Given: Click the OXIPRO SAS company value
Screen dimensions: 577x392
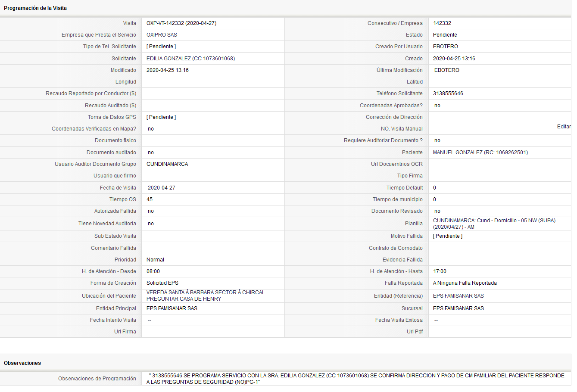Looking at the screenshot, I should coord(162,35).
